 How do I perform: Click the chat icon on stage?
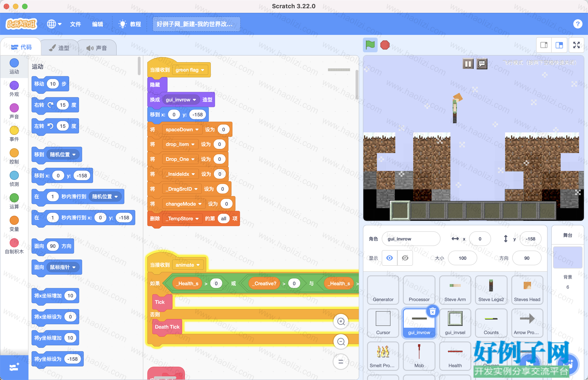coord(482,64)
